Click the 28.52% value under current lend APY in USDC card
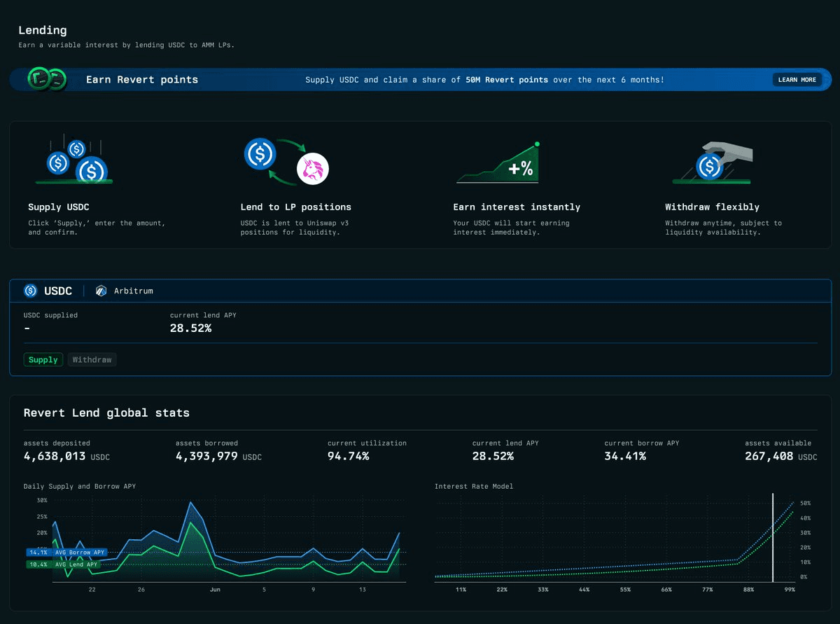The width and height of the screenshot is (840, 624). (190, 328)
